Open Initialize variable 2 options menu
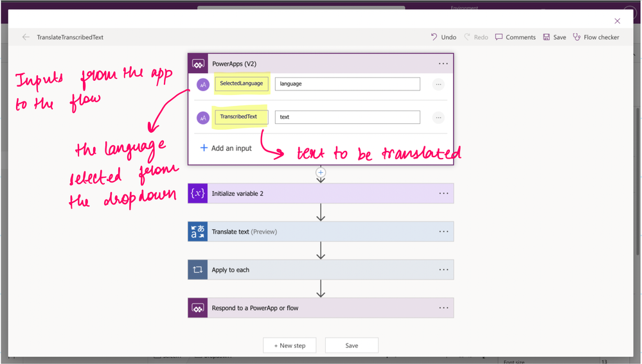 443,193
